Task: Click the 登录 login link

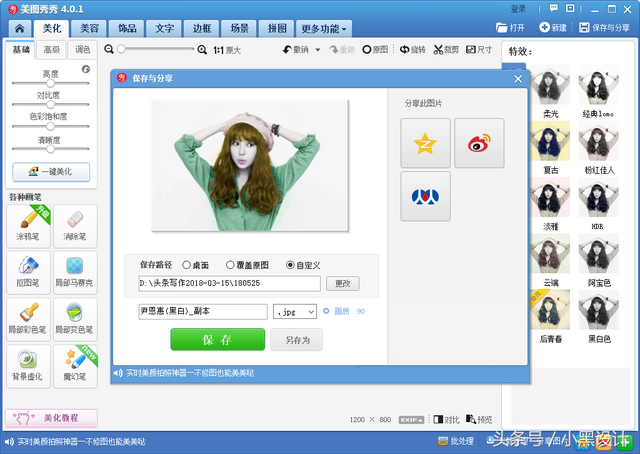Action: pyautogui.click(x=518, y=9)
